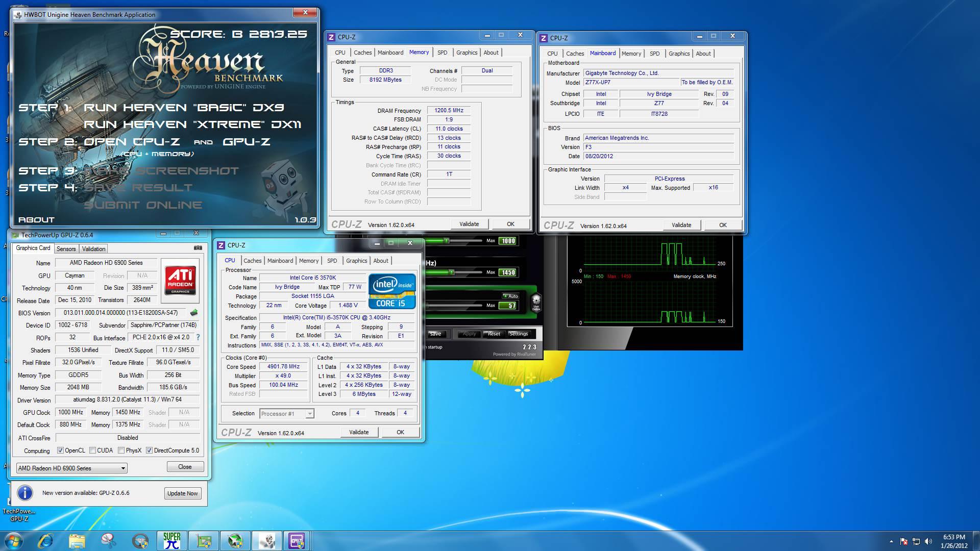The width and height of the screenshot is (980, 551).
Task: Switch to Super PI in the taskbar
Action: click(172, 541)
